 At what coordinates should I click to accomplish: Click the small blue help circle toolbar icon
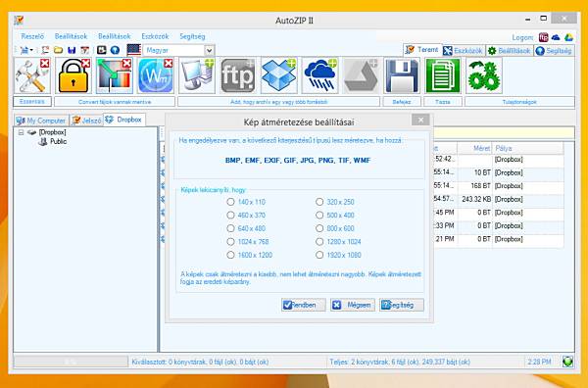(x=115, y=50)
